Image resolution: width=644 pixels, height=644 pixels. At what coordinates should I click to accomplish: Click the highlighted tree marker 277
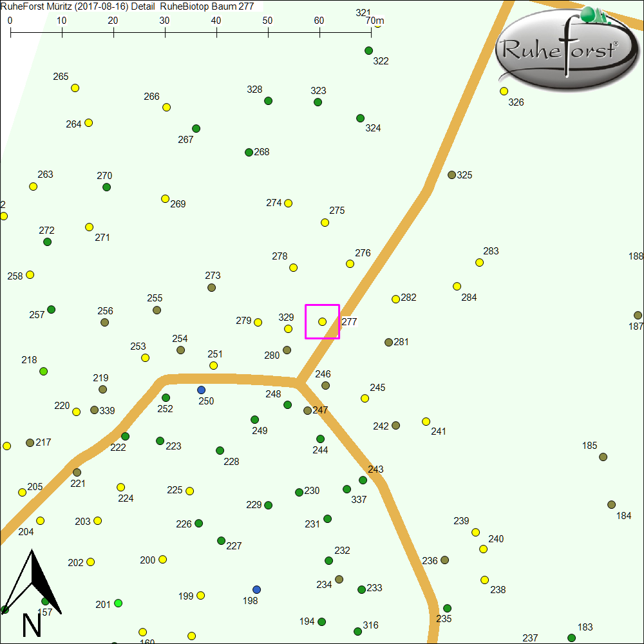(322, 321)
